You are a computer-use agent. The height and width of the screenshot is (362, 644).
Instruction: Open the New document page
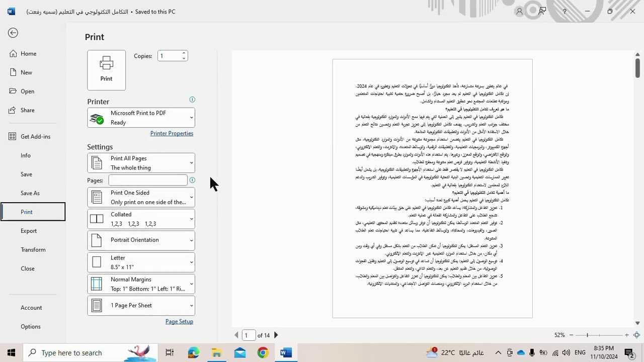tap(26, 72)
